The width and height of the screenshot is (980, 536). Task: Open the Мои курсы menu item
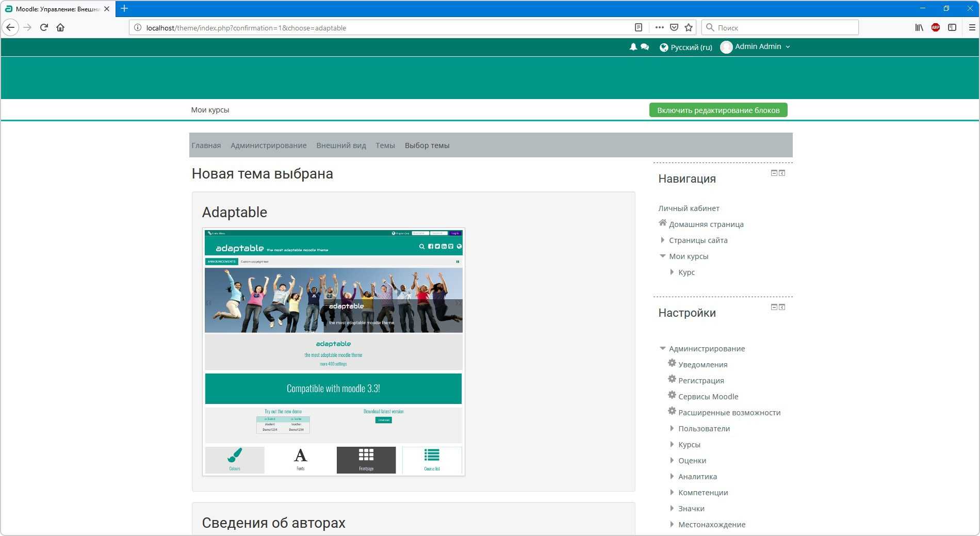[x=210, y=110]
